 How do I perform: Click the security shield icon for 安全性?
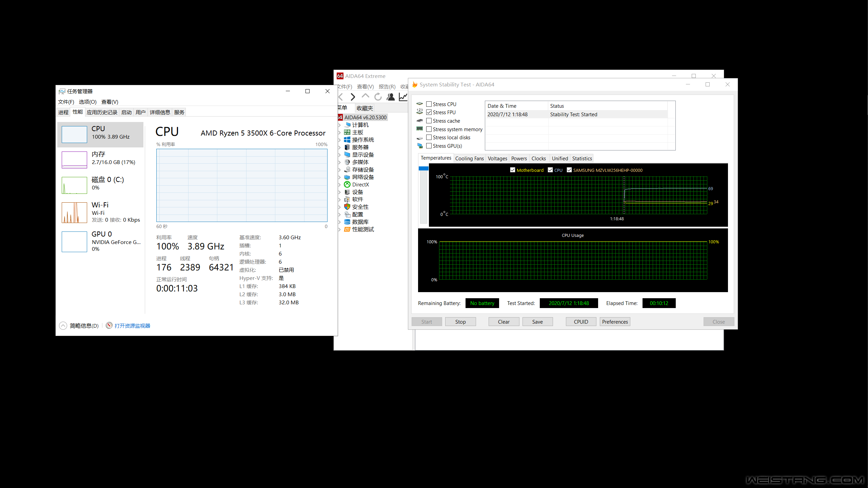pyautogui.click(x=347, y=207)
